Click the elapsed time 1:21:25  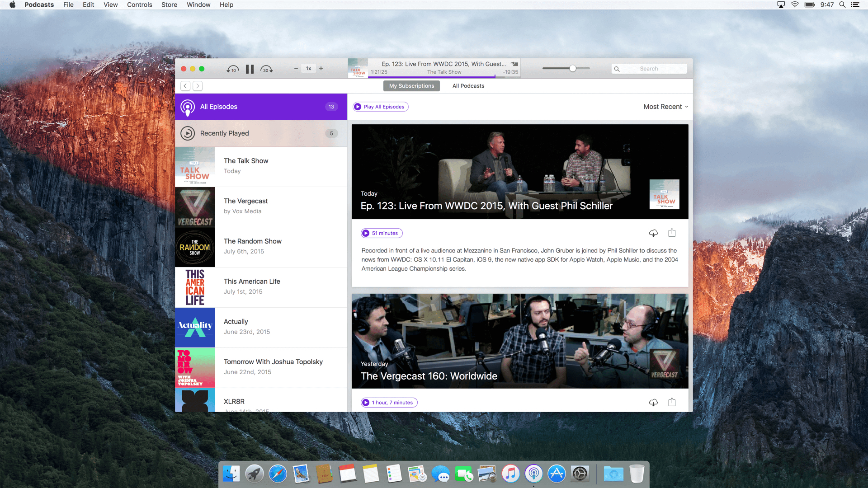(x=379, y=72)
